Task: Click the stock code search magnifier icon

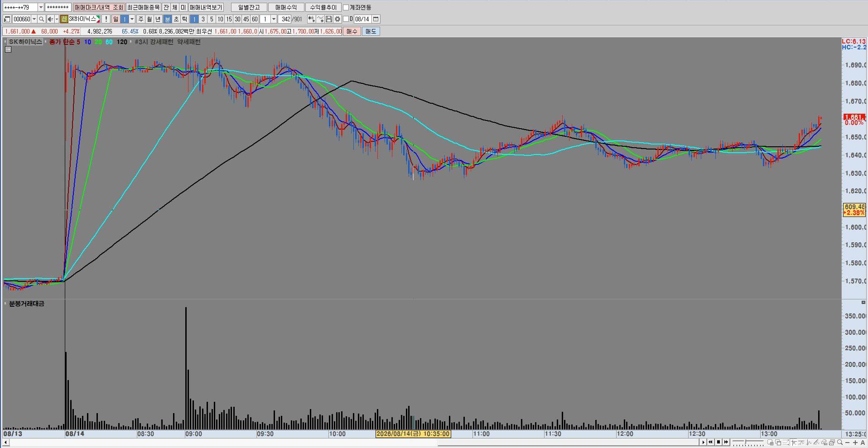Action: pyautogui.click(x=41, y=19)
